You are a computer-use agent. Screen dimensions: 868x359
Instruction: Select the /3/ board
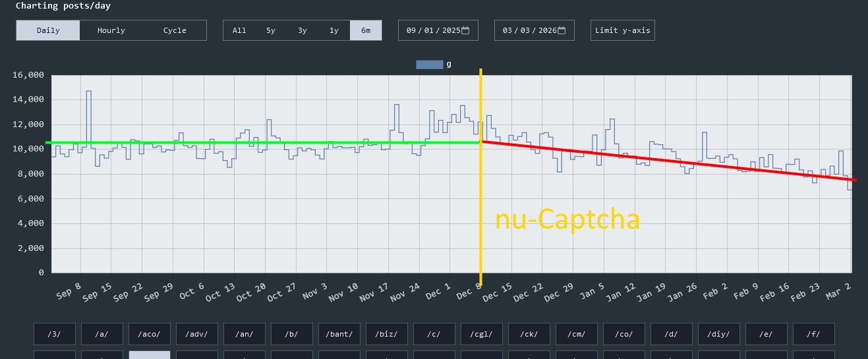[x=55, y=334]
